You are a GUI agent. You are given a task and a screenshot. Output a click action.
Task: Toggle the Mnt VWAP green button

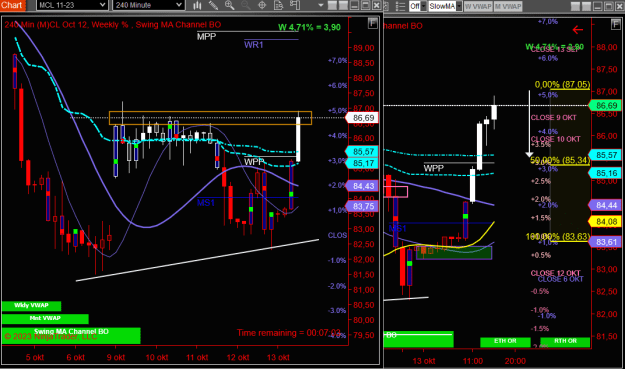[x=45, y=318]
